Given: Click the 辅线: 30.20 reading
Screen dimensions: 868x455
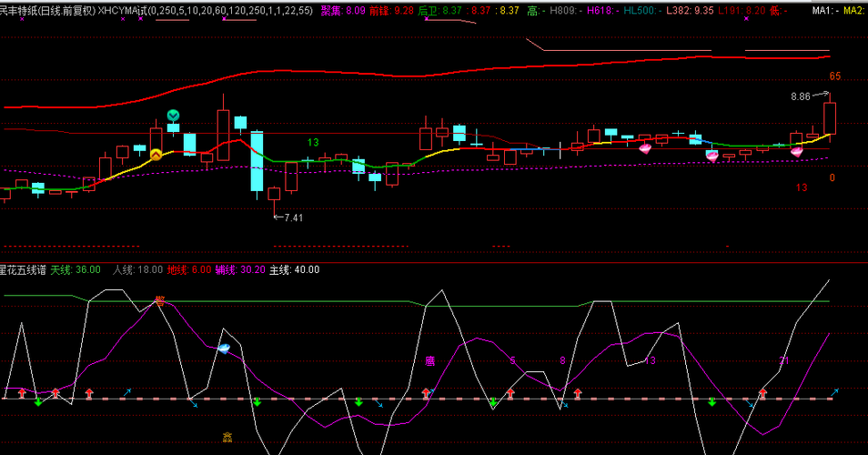Looking at the screenshot, I should pyautogui.click(x=240, y=270).
